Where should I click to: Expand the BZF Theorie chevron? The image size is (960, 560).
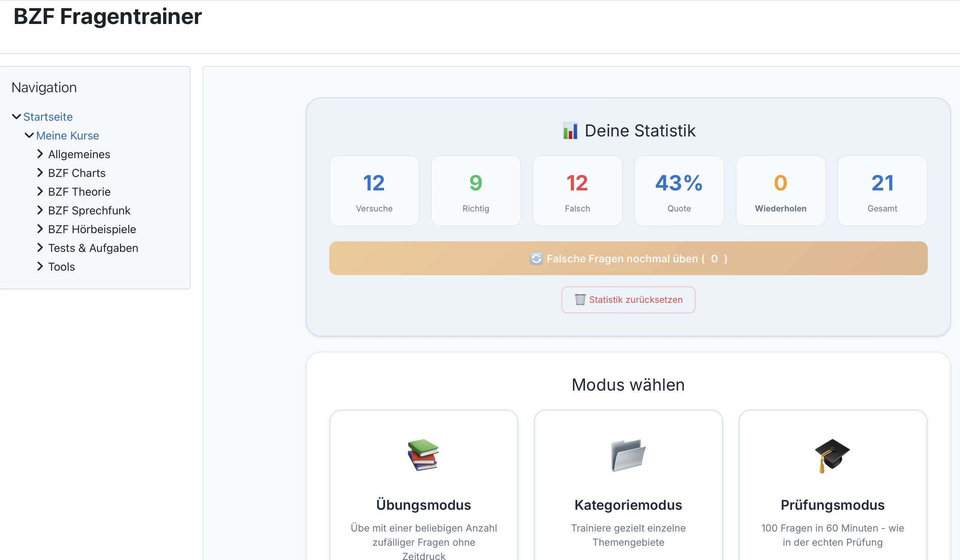(x=40, y=192)
